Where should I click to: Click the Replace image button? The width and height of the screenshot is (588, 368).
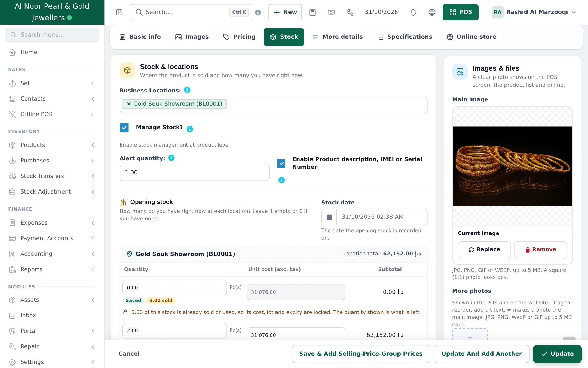click(484, 250)
